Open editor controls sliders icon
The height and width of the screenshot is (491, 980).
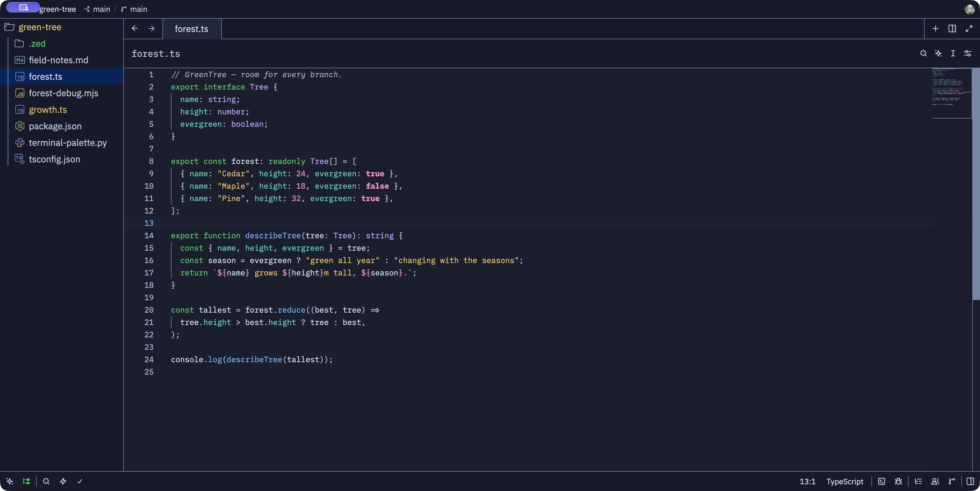[968, 53]
